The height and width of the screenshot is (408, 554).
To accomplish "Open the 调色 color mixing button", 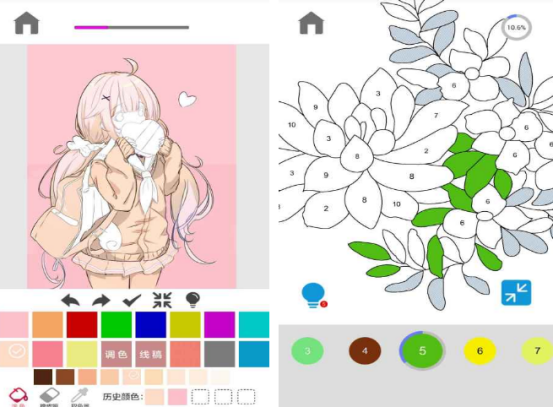I will (116, 354).
